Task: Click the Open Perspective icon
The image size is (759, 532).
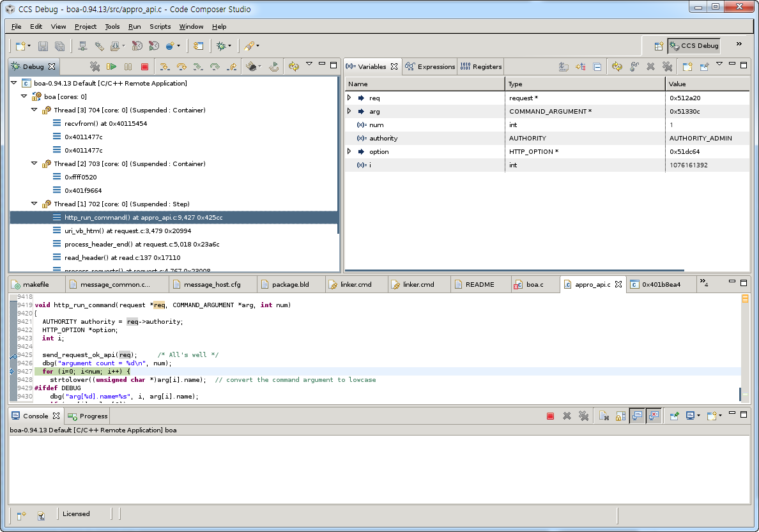Action: click(x=658, y=46)
